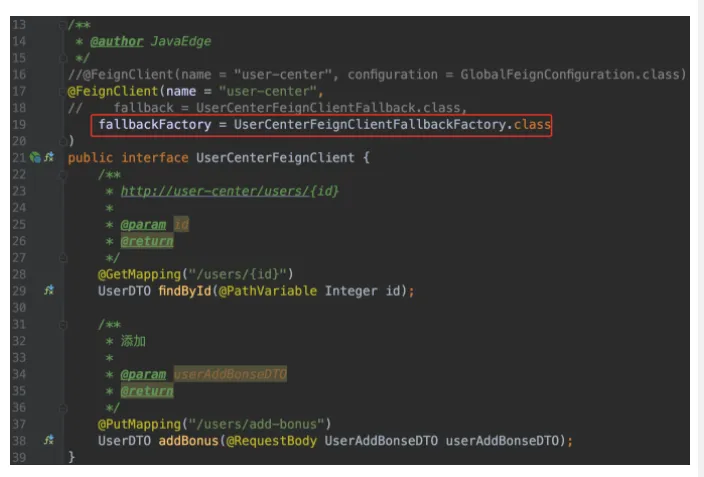The height and width of the screenshot is (477, 704).
Task: Click highlighted userAddBonseDTO in the line 34 comment
Action: pos(230,374)
